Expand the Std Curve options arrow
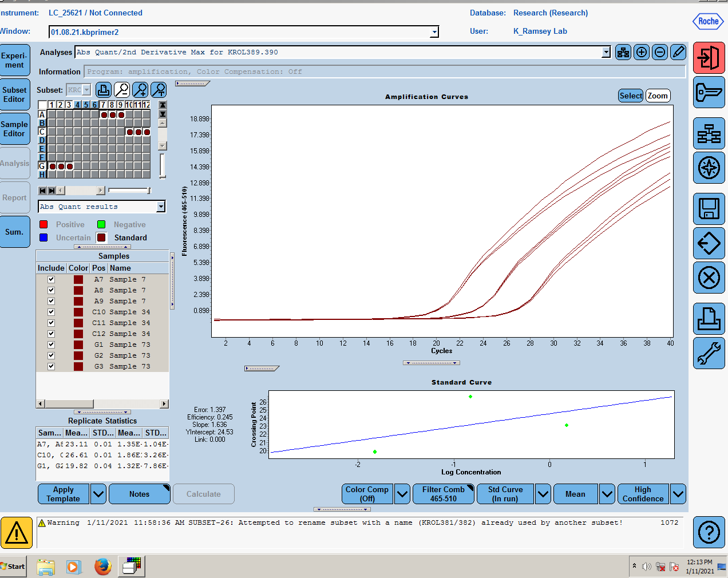 click(543, 494)
